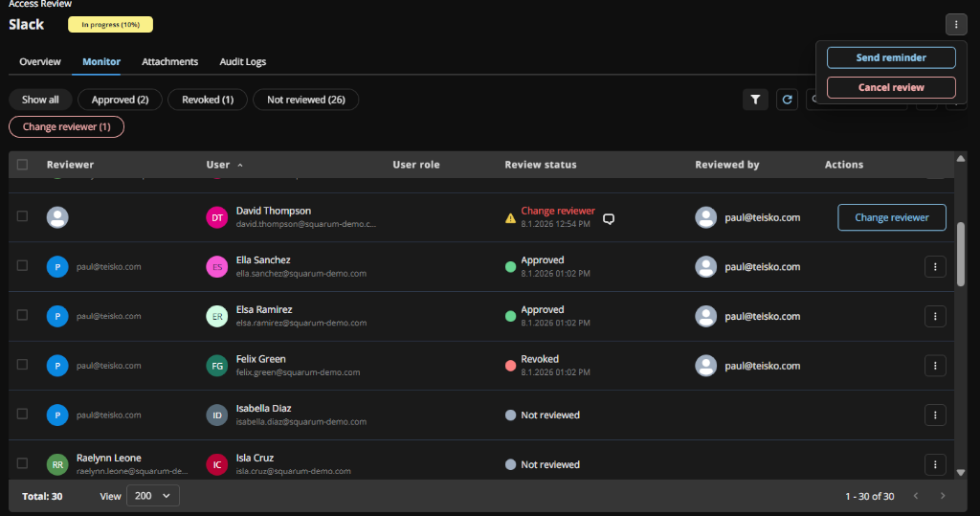Click table vertical scrollbar thumb
980x516 pixels.
click(x=961, y=255)
